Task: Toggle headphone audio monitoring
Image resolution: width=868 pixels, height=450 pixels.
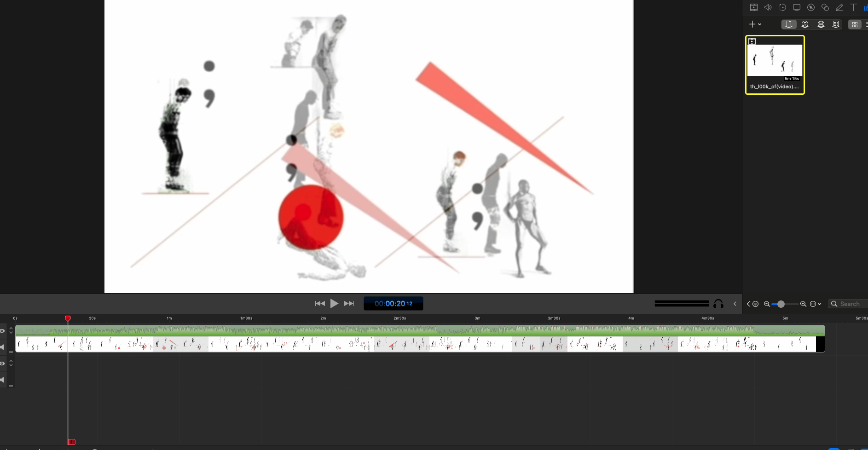Action: (x=718, y=304)
